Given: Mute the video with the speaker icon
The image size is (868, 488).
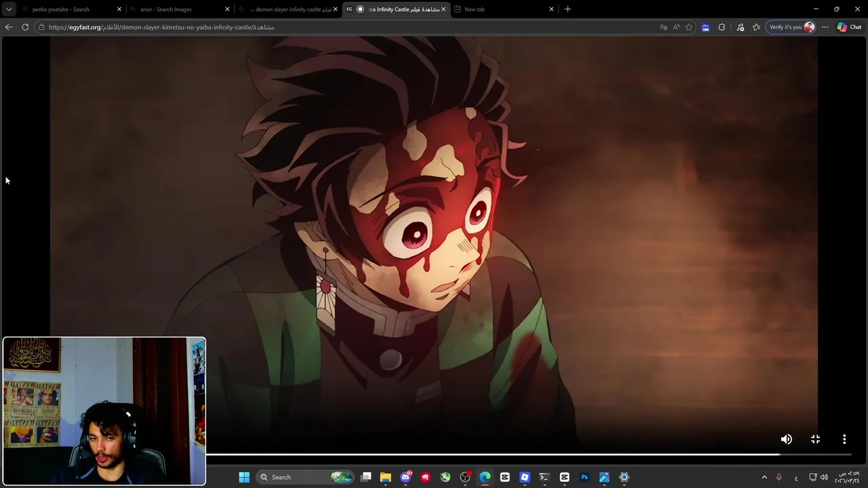Looking at the screenshot, I should (x=786, y=439).
